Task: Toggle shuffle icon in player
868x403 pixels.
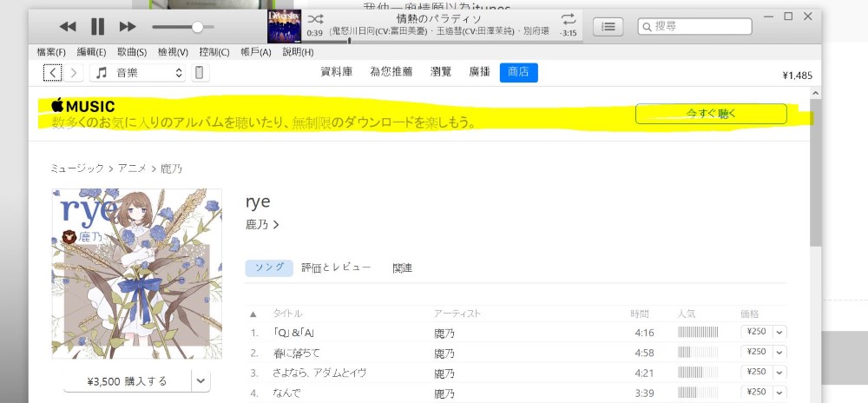Action: coord(315,19)
